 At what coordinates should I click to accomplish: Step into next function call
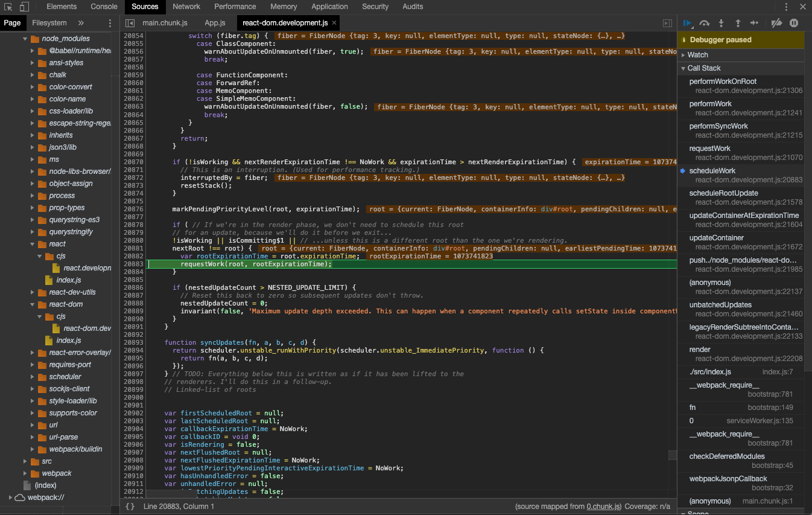[721, 23]
